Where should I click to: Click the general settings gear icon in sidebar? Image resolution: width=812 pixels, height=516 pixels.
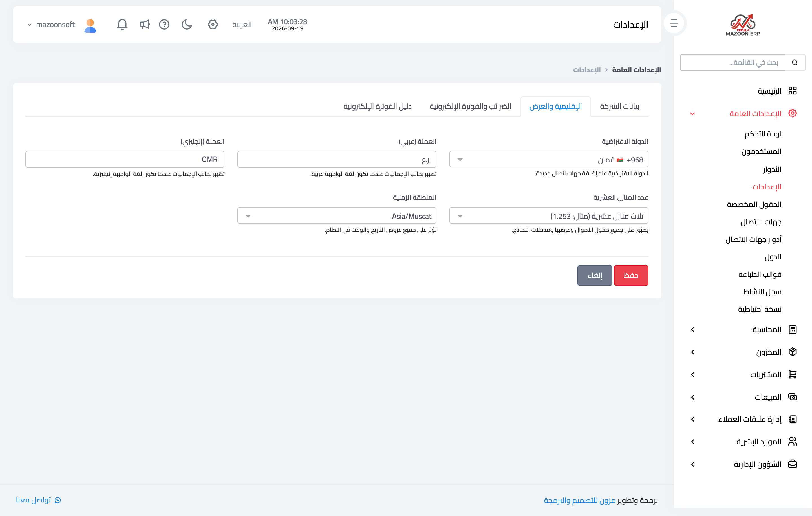(793, 113)
